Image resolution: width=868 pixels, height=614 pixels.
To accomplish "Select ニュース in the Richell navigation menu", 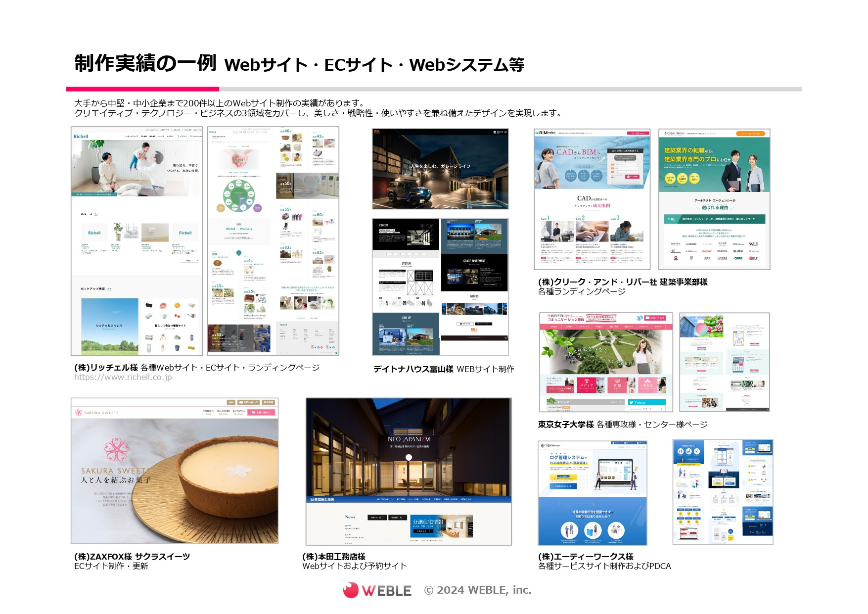I will [161, 137].
